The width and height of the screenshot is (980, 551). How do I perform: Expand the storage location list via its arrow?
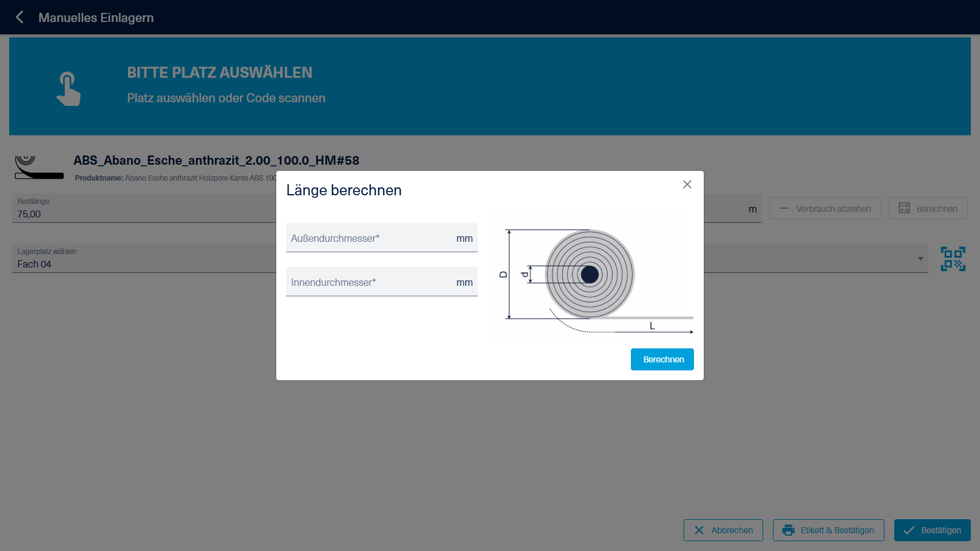click(x=920, y=259)
